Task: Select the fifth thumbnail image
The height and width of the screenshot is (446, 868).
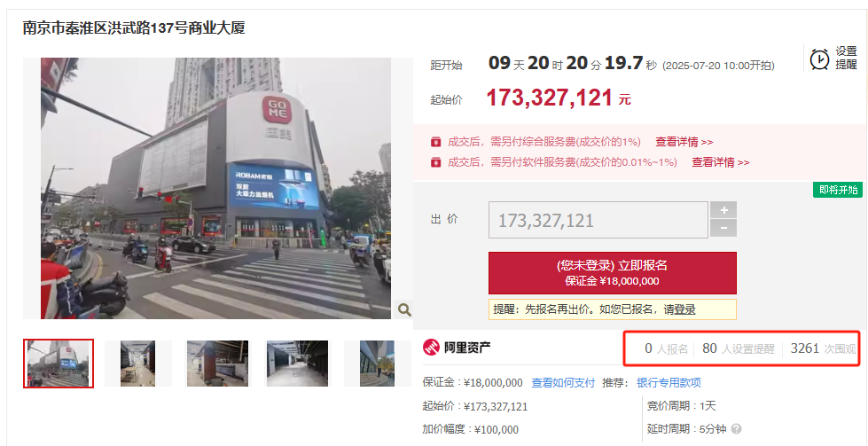Action: (377, 363)
